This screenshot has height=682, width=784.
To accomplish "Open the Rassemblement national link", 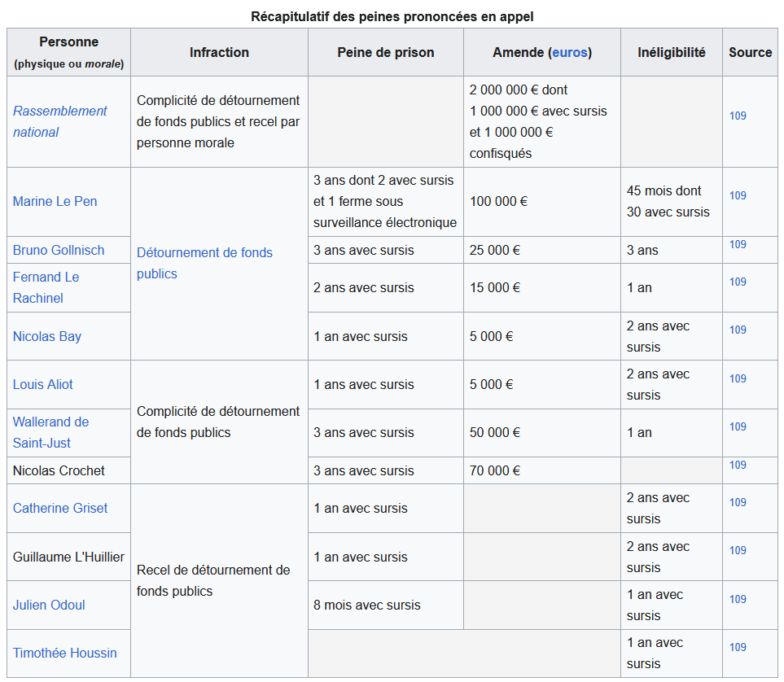I will [59, 121].
